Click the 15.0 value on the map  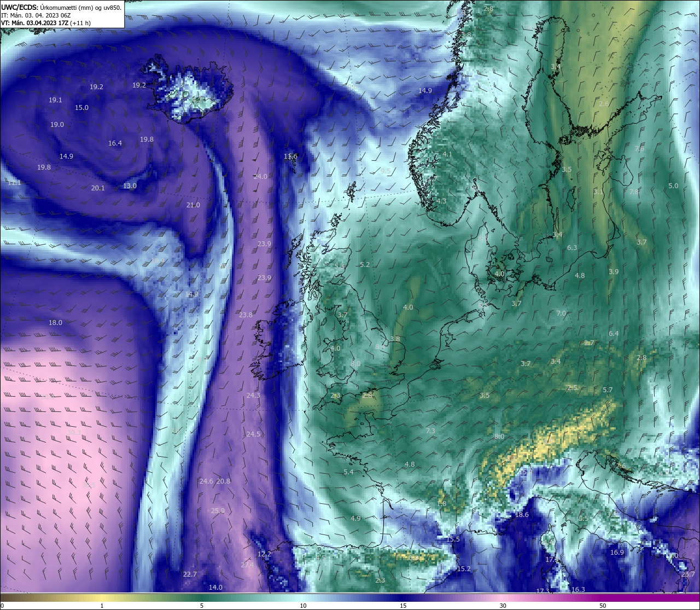click(81, 108)
